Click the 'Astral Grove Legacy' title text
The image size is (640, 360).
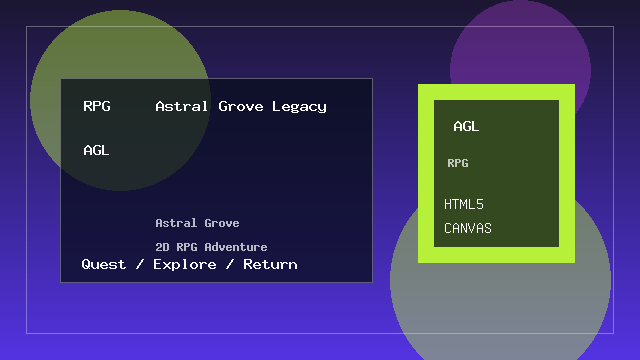241,107
